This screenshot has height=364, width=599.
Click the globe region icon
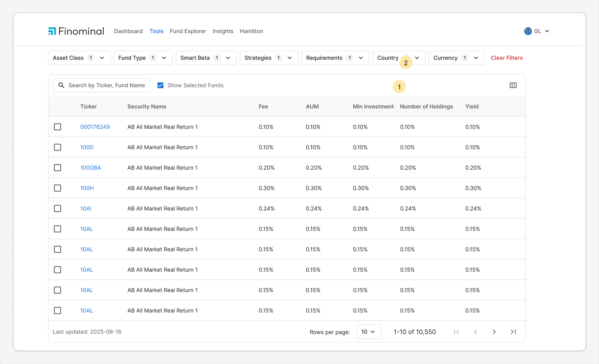click(528, 31)
